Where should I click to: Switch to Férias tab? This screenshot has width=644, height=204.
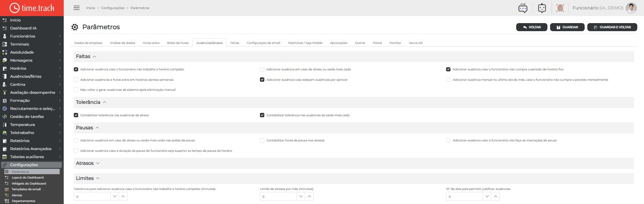point(235,43)
